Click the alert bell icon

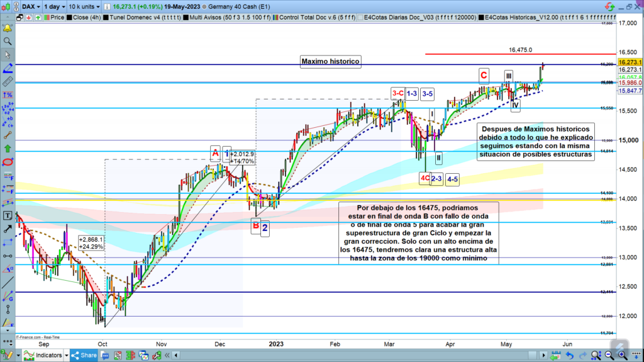tap(8, 29)
